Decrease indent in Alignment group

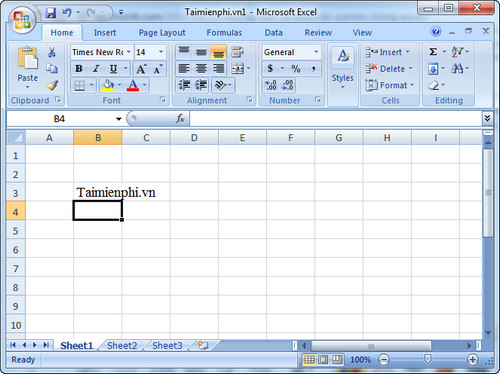(184, 85)
